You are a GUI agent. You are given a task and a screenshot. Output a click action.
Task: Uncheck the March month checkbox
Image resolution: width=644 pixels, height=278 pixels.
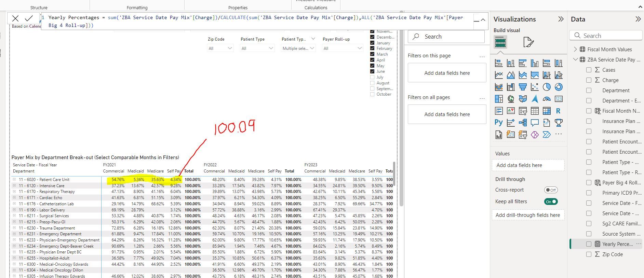pos(372,54)
